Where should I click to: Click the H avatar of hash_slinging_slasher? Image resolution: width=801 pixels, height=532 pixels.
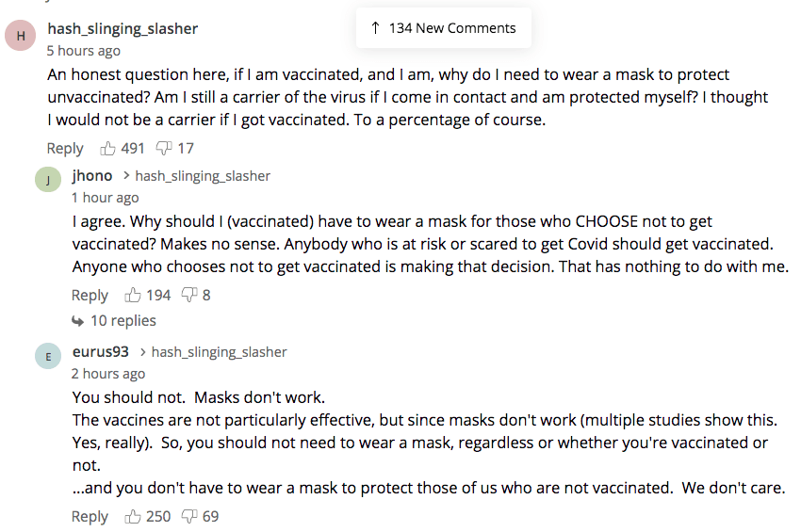(22, 37)
